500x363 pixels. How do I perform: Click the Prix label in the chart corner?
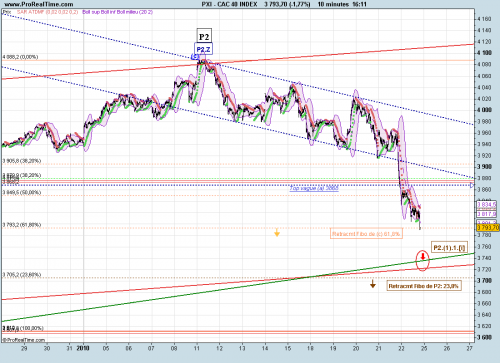point(7,12)
